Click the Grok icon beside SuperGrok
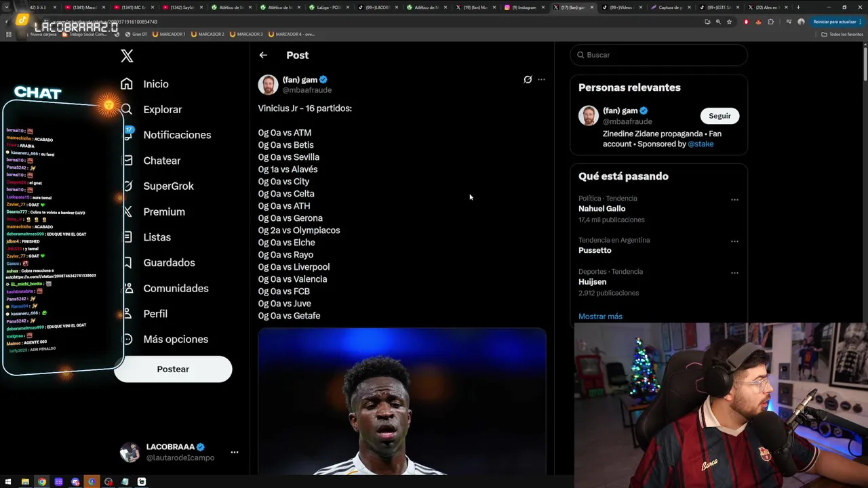This screenshot has width=868, height=488. pos(127,186)
